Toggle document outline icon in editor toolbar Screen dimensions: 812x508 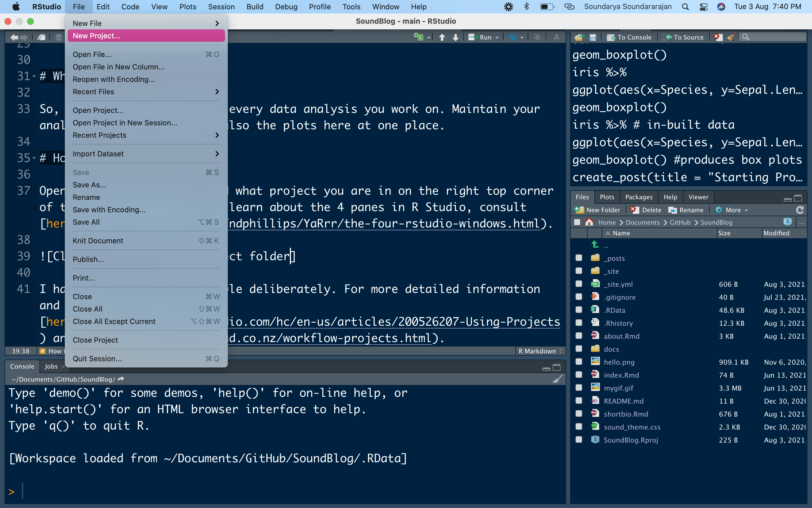coord(537,37)
